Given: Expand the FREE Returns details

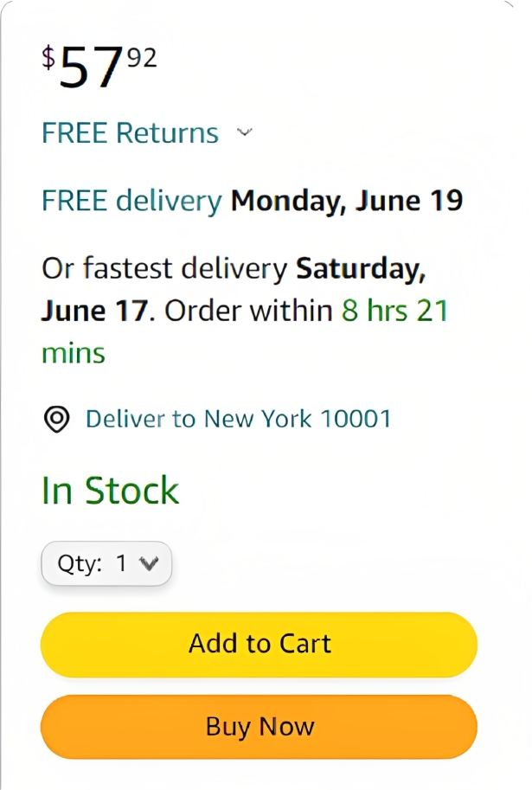Looking at the screenshot, I should tap(146, 132).
